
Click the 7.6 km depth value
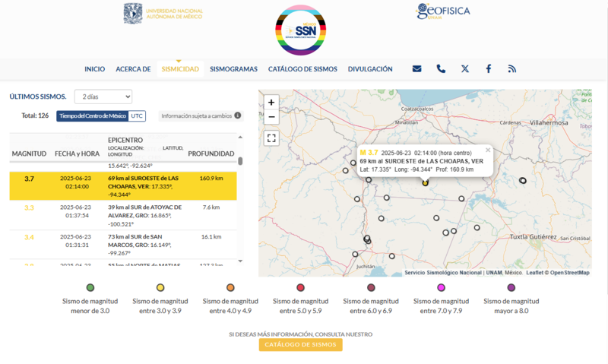(211, 207)
